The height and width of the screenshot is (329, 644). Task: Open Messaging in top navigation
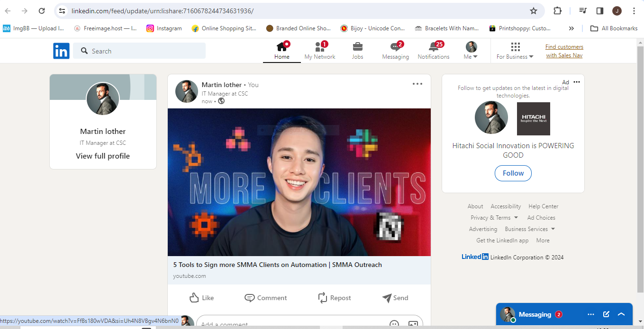point(396,51)
